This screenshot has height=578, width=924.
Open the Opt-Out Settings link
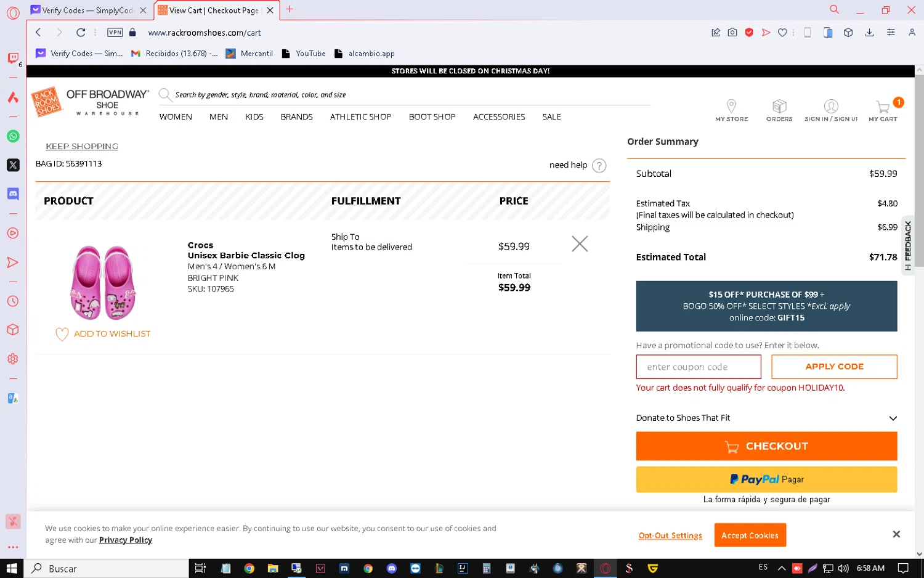point(670,535)
